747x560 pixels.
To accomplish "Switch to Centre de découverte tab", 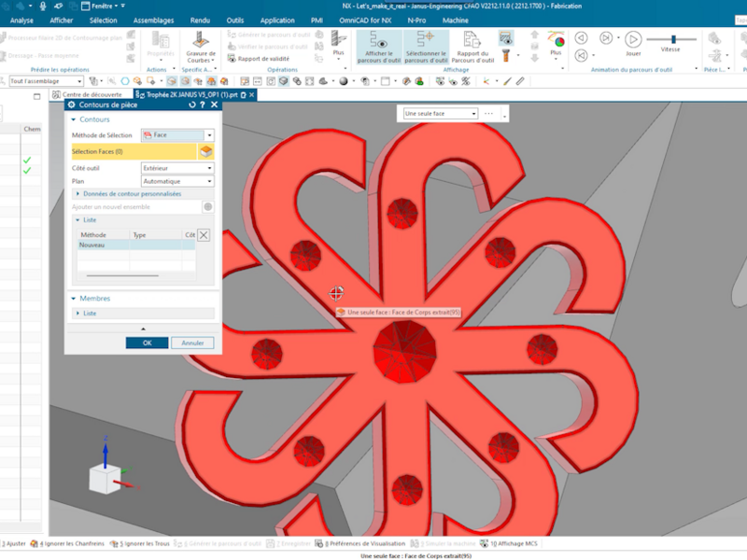I will [87, 95].
